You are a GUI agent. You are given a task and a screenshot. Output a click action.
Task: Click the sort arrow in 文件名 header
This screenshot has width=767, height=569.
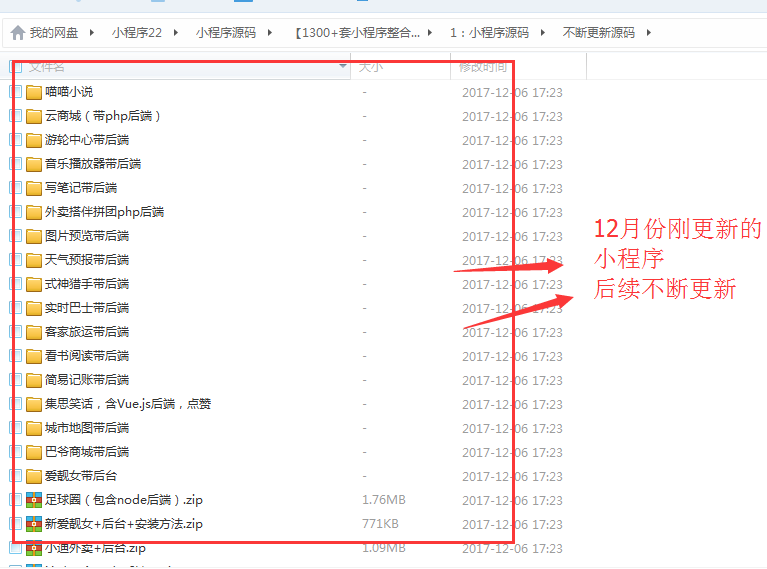point(343,66)
